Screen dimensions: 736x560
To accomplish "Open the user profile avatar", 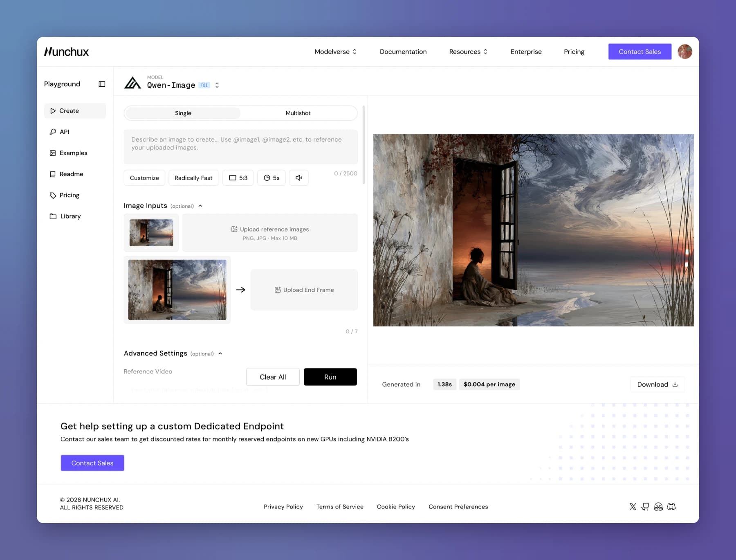I will tap(684, 52).
